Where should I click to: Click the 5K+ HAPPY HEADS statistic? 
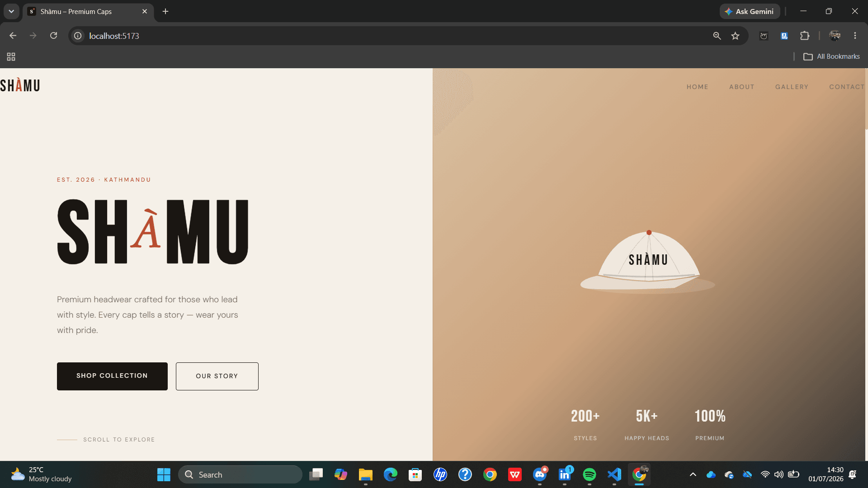[x=646, y=424]
